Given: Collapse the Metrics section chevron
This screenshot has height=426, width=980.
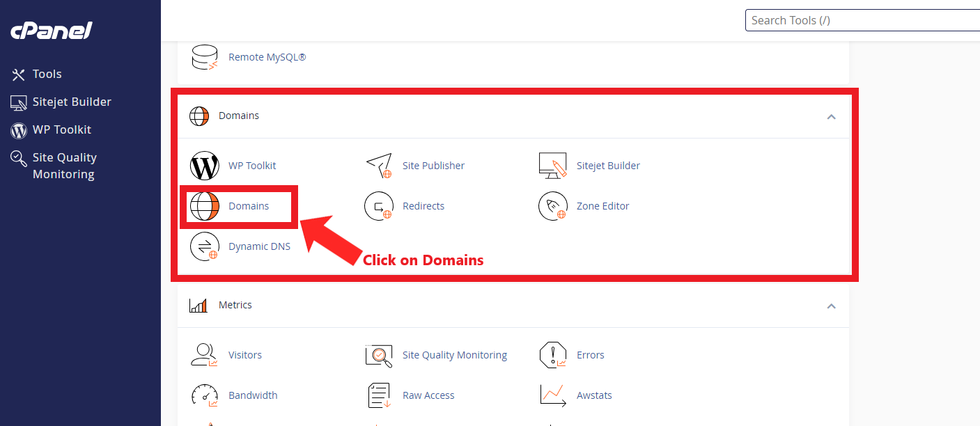Looking at the screenshot, I should pos(831,306).
